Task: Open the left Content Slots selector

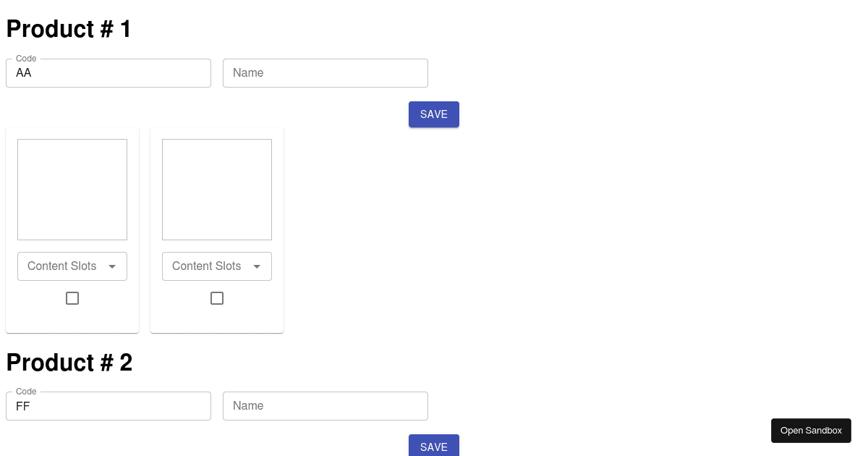Action: [72, 266]
